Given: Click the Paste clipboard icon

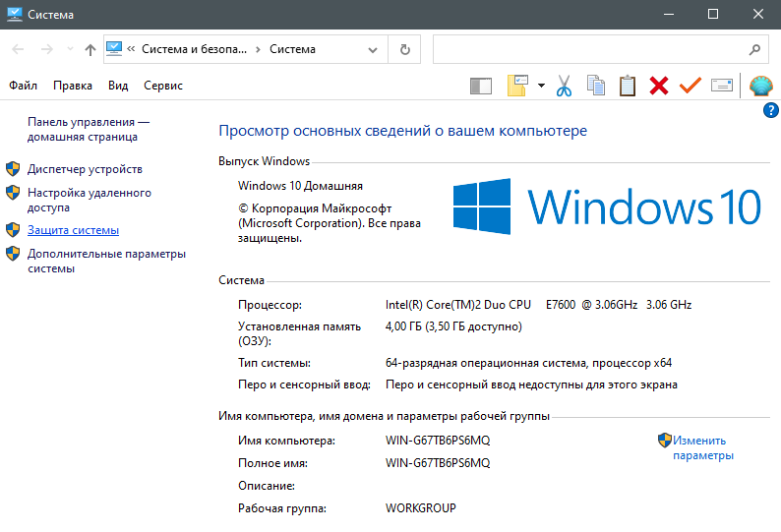Looking at the screenshot, I should point(627,87).
